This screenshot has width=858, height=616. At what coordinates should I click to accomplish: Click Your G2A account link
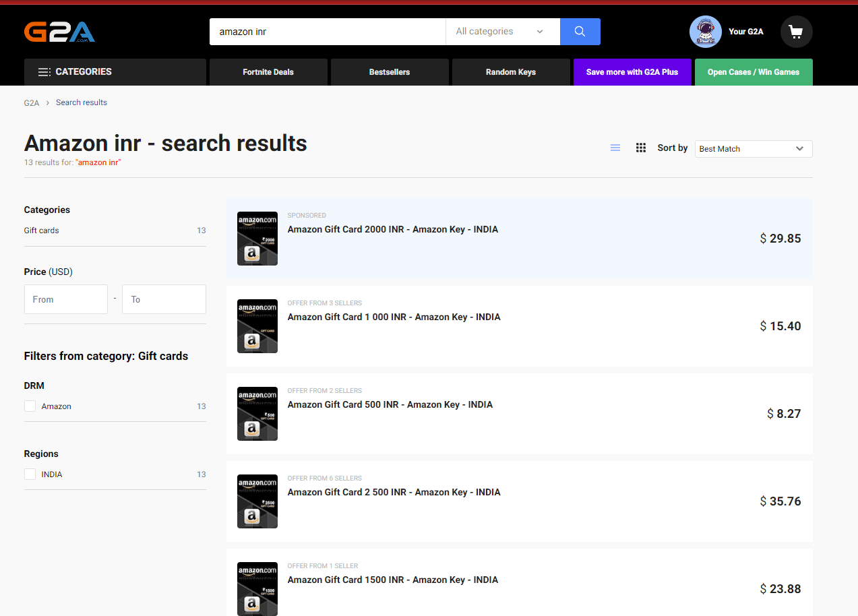[745, 32]
